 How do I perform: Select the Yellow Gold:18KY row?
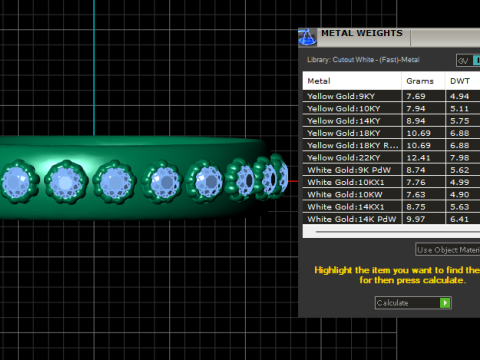(391, 133)
